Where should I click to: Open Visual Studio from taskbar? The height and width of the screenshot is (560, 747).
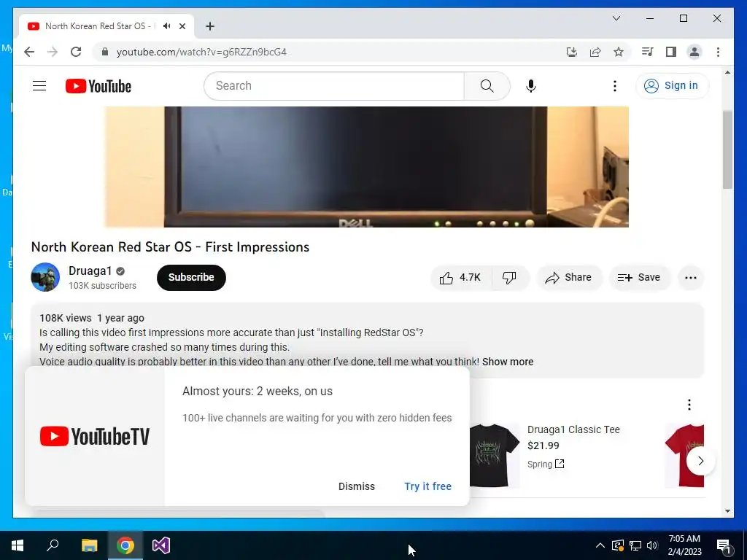161,545
